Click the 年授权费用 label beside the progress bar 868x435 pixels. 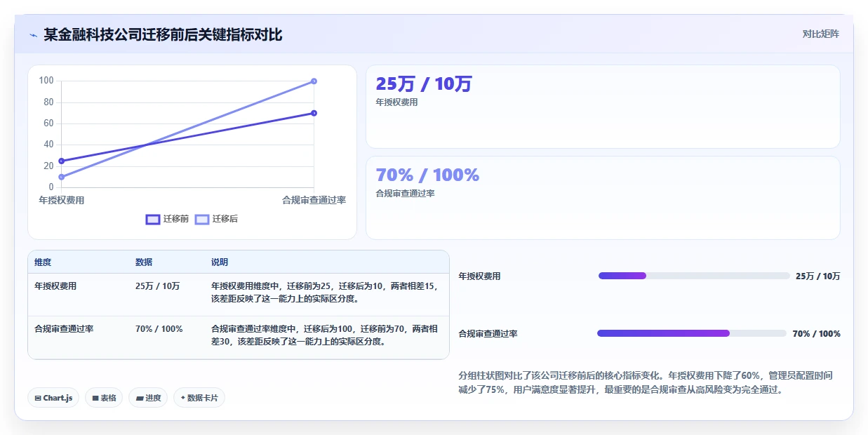click(x=480, y=276)
